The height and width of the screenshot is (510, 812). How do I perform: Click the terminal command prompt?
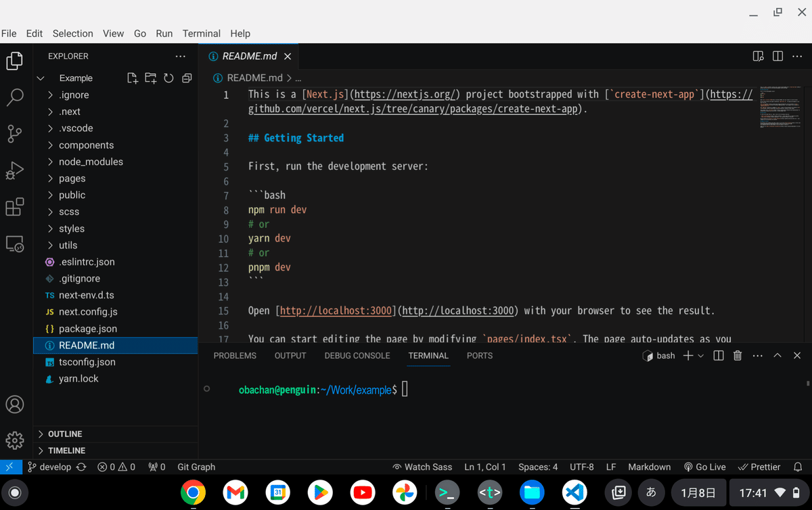[322, 390]
